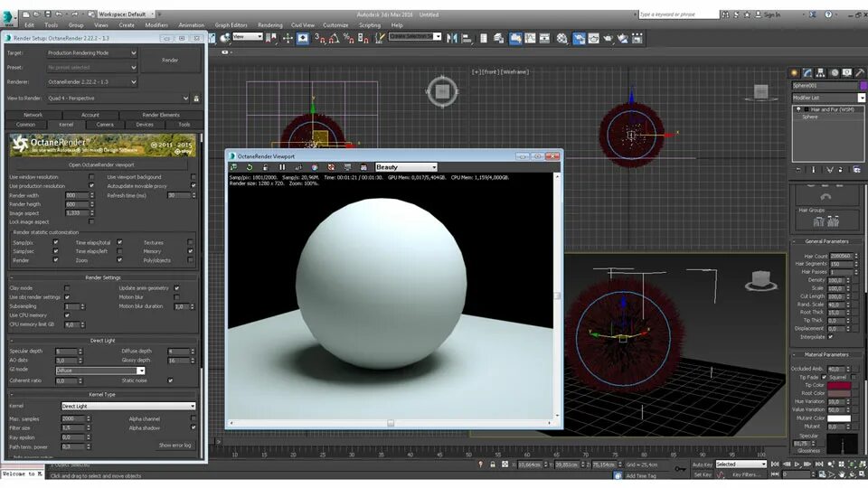Go to the animation start frame
Viewport: 868px width, 488px height.
775,465
